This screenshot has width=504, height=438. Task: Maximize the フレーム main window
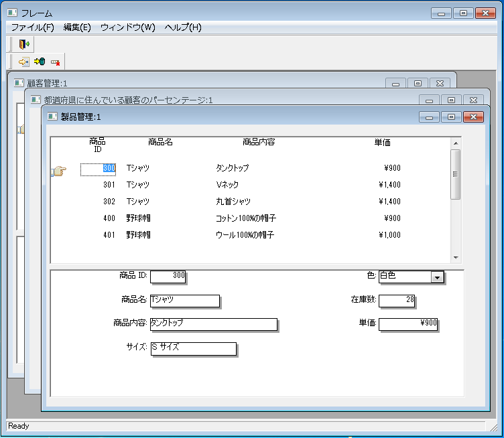click(463, 13)
